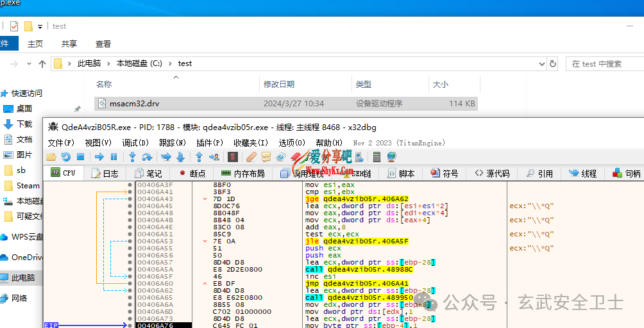Click the step over icon
The image size is (644, 328).
click(147, 157)
